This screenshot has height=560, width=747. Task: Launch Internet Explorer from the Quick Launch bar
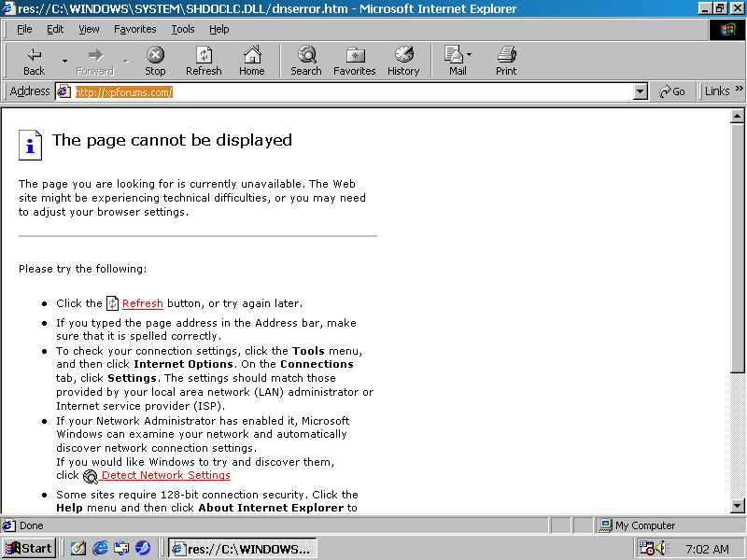point(100,548)
